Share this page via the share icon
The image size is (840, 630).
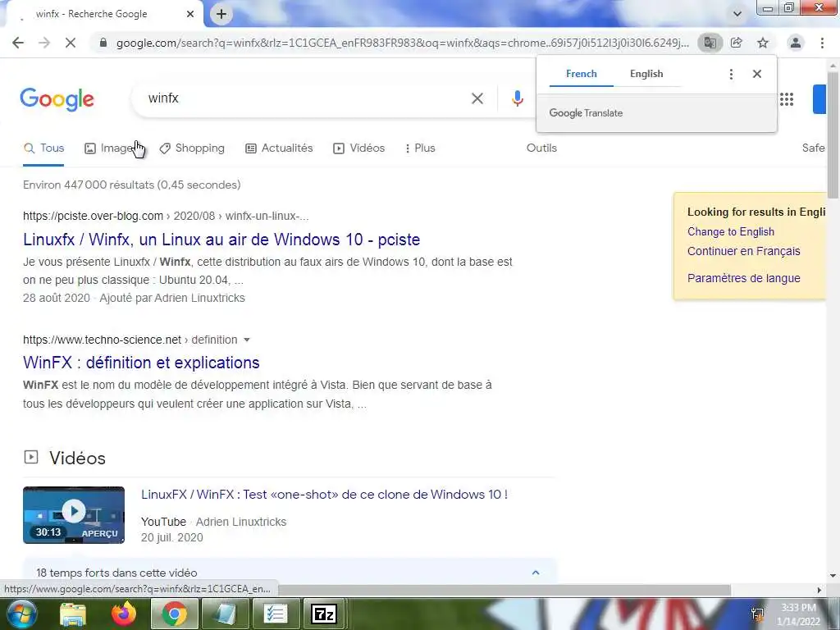(x=737, y=43)
